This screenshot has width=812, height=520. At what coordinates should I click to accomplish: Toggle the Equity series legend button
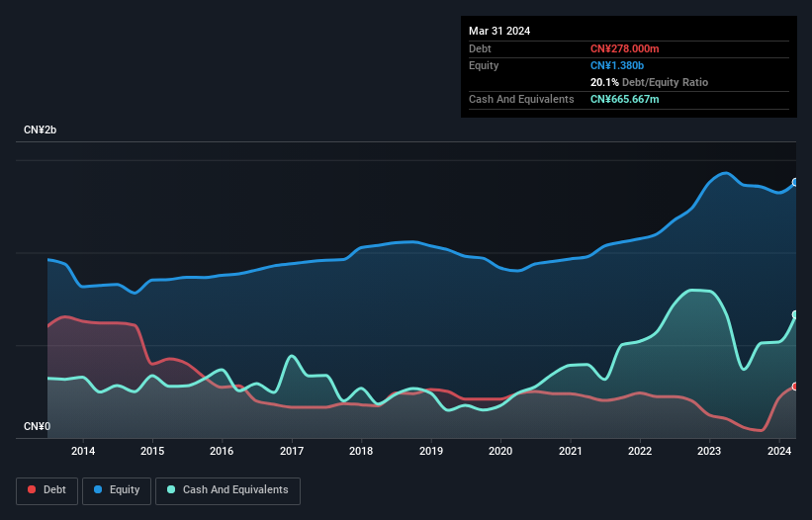click(x=117, y=490)
